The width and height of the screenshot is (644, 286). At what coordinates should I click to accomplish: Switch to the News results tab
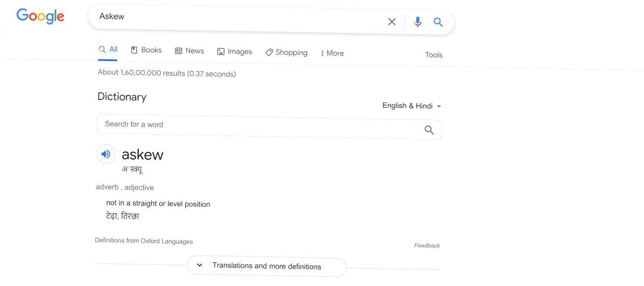click(190, 50)
